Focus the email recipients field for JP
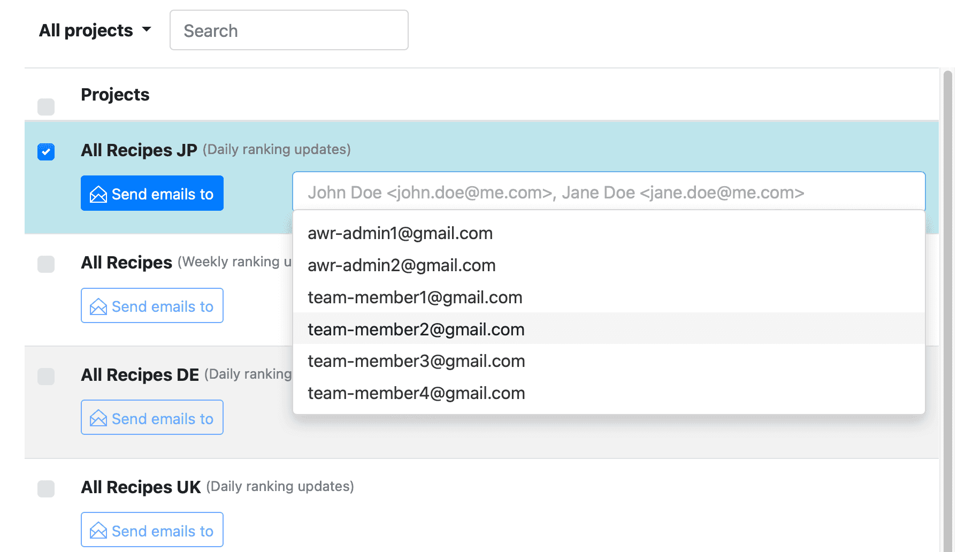 609,191
